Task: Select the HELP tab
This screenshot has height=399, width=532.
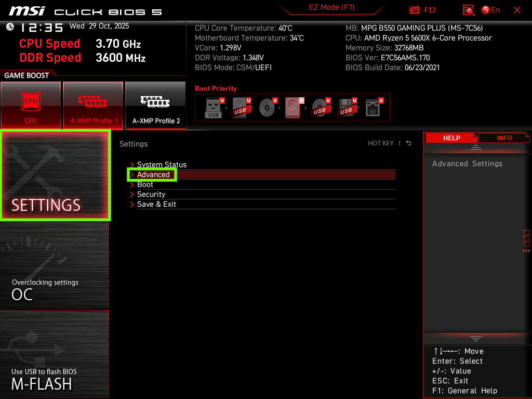Action: click(x=451, y=138)
